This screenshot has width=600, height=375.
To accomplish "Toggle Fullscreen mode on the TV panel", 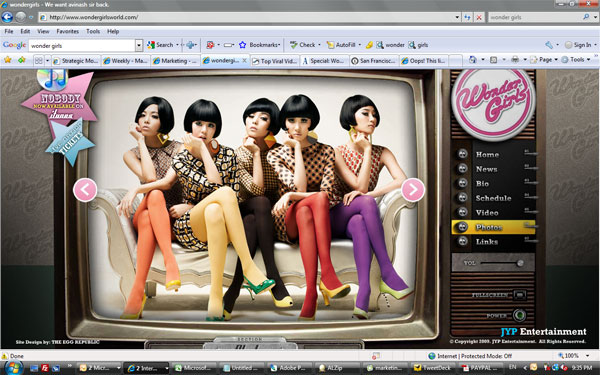I will pos(519,295).
